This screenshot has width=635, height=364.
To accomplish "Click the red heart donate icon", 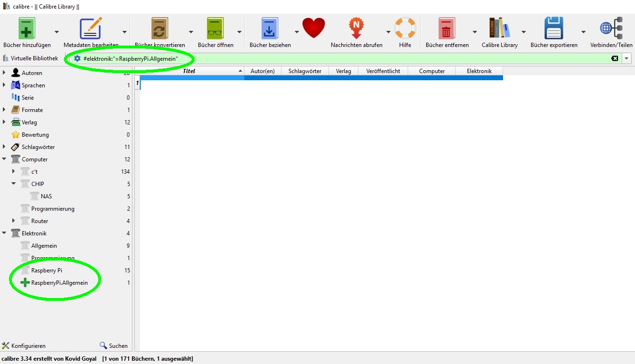I will (x=314, y=28).
